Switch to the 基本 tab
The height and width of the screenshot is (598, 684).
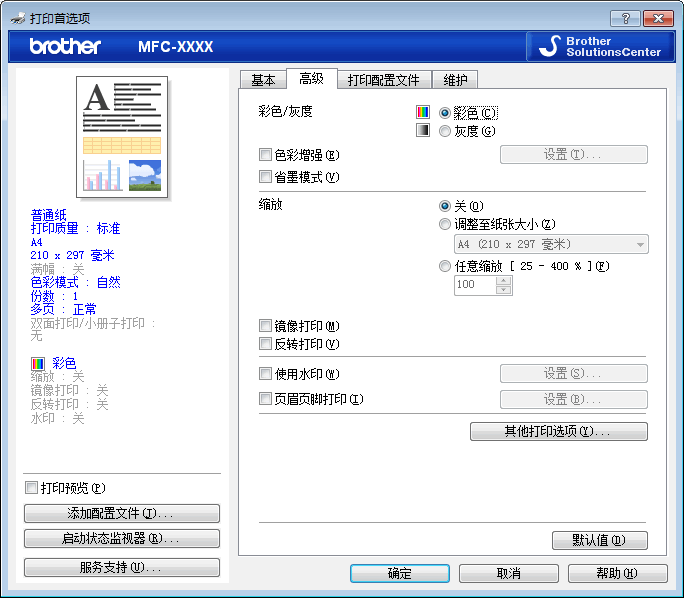[263, 80]
